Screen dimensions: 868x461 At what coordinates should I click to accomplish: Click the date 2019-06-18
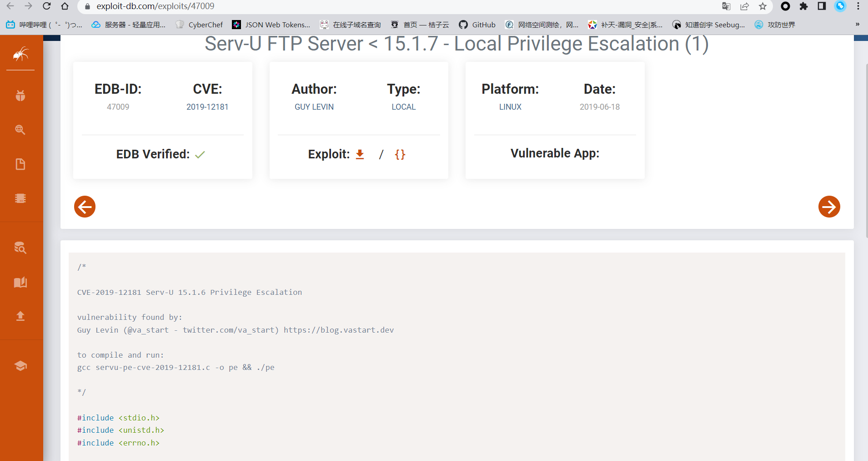click(600, 107)
